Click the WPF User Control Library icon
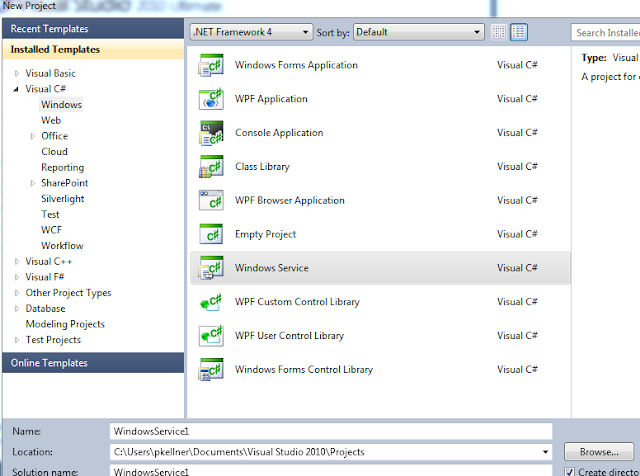The image size is (640, 476). [211, 336]
